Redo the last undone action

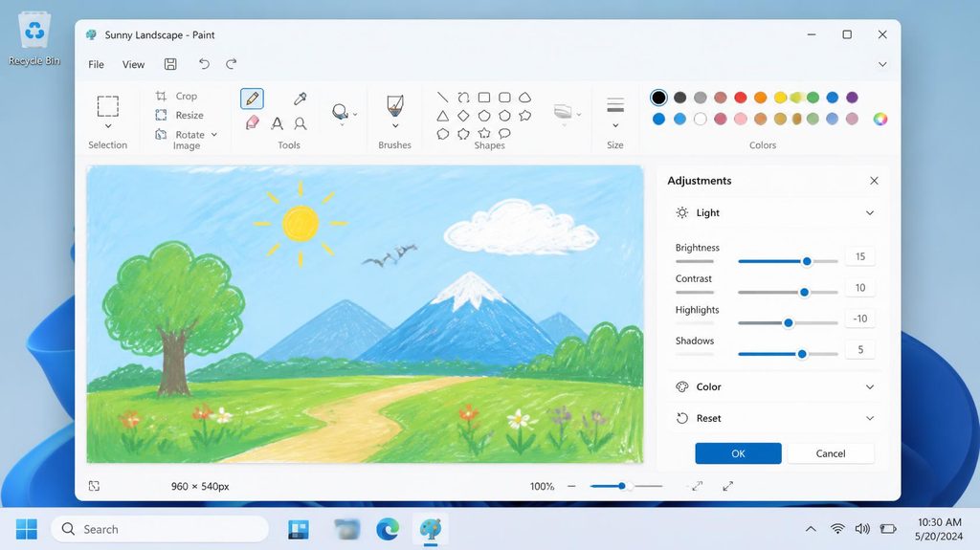tap(232, 64)
